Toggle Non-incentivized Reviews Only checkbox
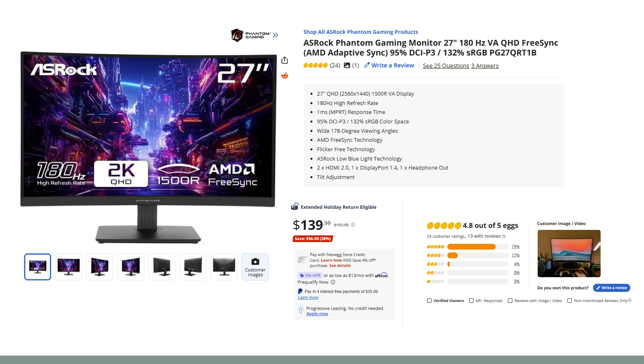This screenshot has width=644, height=364. 570,301
